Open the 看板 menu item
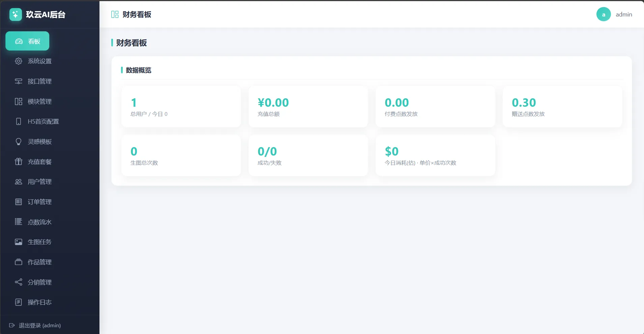This screenshot has width=644, height=334. tap(27, 41)
